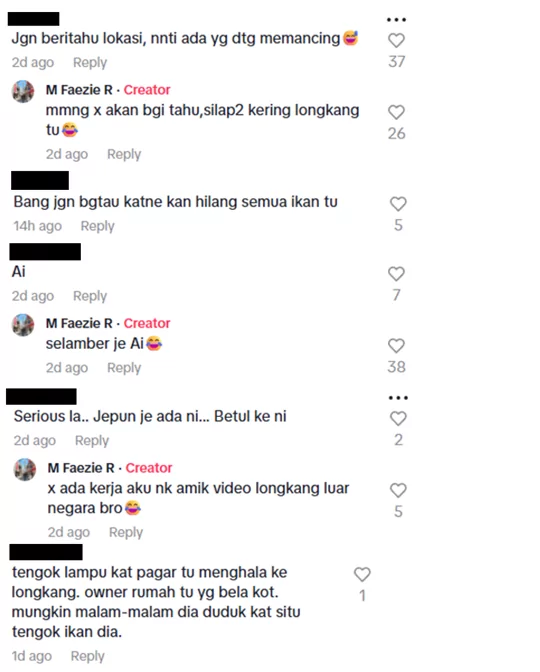Image resolution: width=540 pixels, height=672 pixels.
Task: Open the M Faezie R name above 'negara bro'
Action: click(x=81, y=468)
